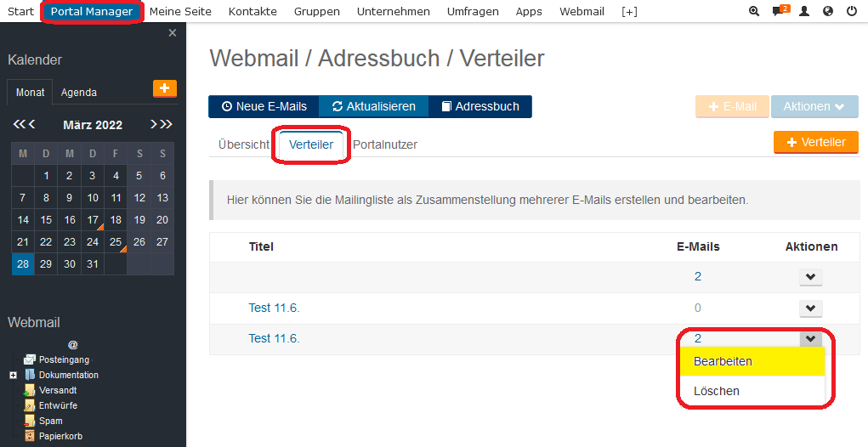Open Kontakte menu item
868x447 pixels.
(x=252, y=12)
